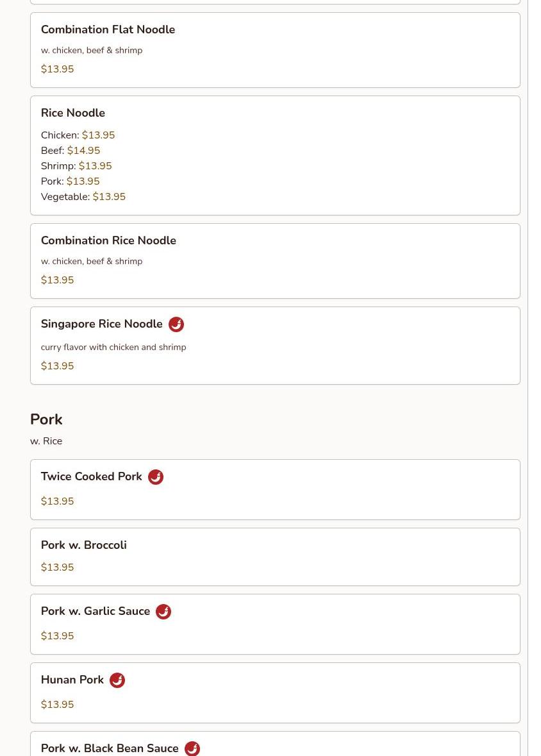
Task: Click the Rice Noodle Beef $14.95 price
Action: pos(83,151)
